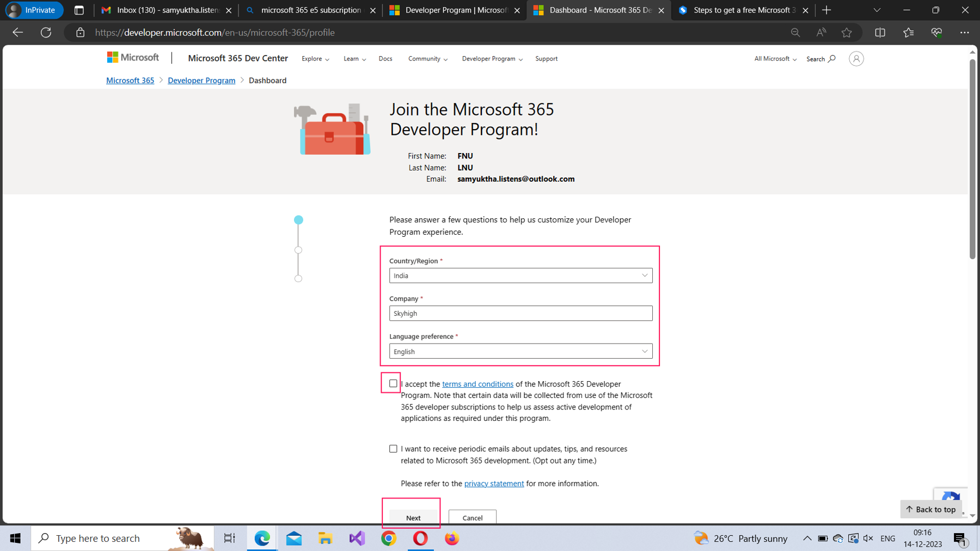Switch to the Inbox Gmail tab

[166, 10]
